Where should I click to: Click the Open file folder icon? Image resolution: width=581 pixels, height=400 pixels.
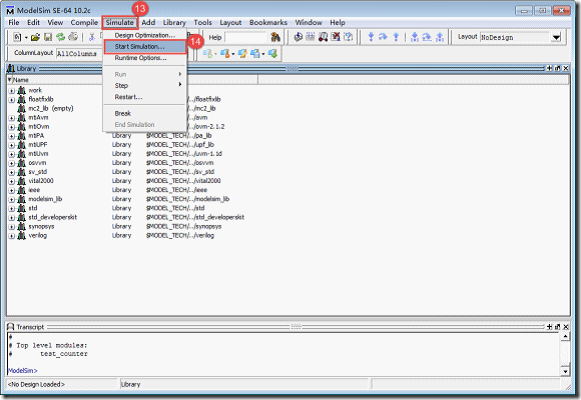pos(36,37)
